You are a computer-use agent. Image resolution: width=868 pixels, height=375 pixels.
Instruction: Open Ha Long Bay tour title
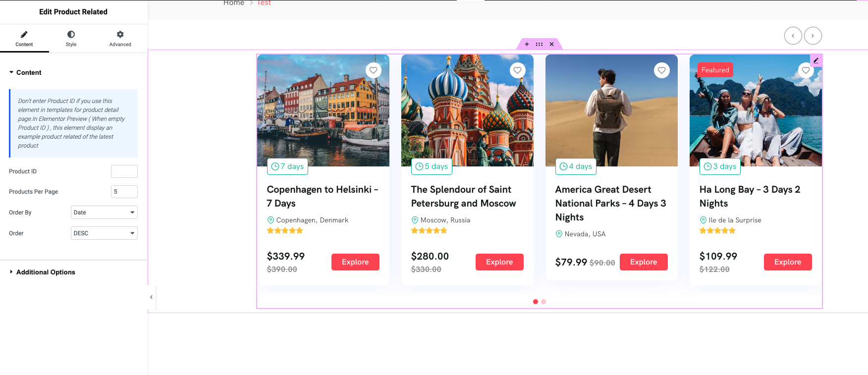point(750,196)
